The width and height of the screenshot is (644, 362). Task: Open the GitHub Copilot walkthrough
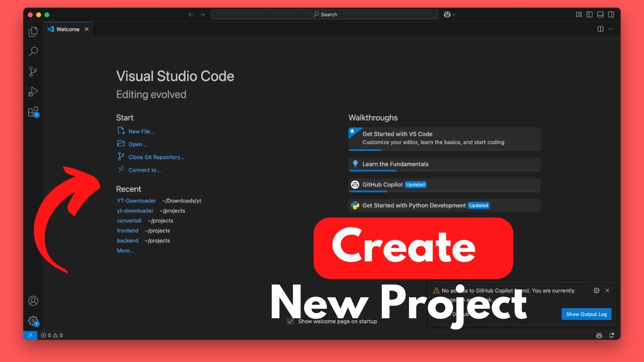point(445,185)
